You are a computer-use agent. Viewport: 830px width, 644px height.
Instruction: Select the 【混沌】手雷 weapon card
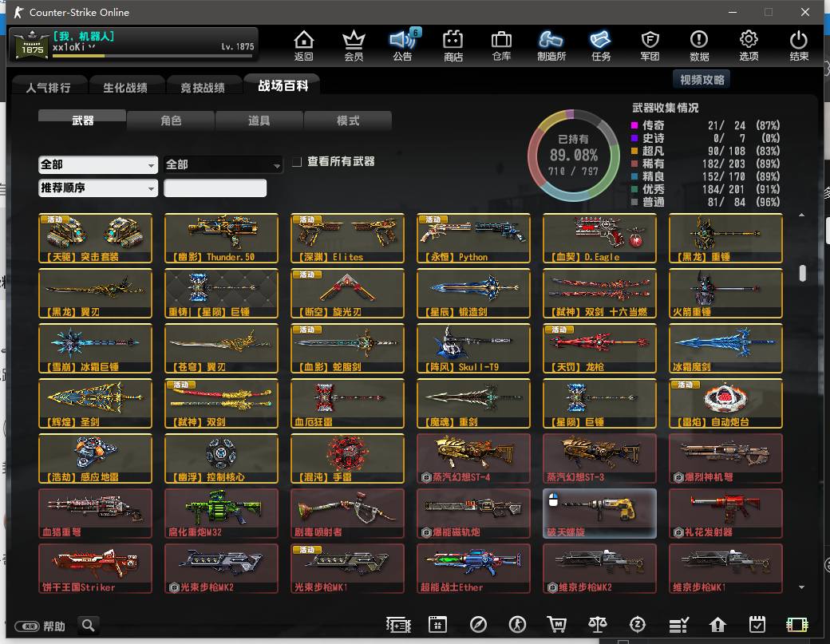[347, 458]
